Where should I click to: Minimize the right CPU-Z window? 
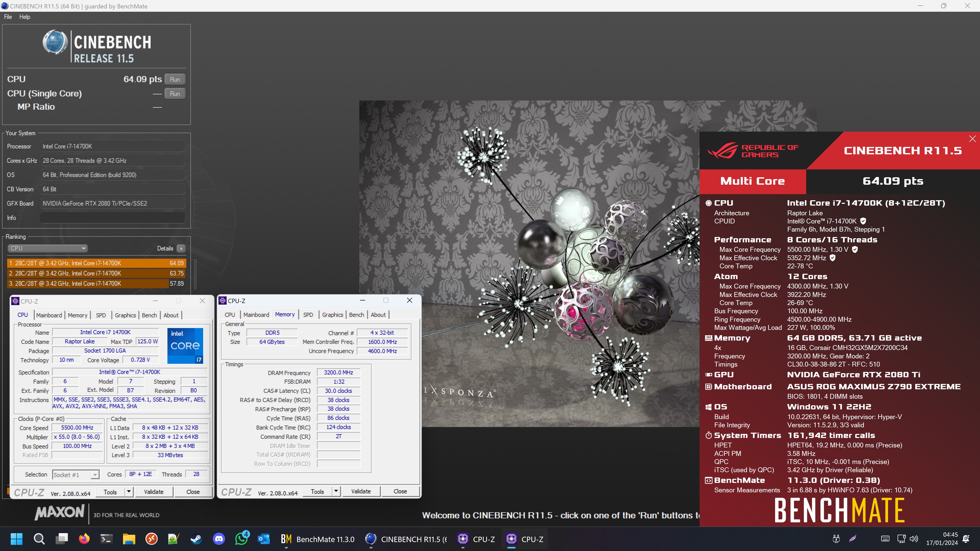tap(363, 300)
